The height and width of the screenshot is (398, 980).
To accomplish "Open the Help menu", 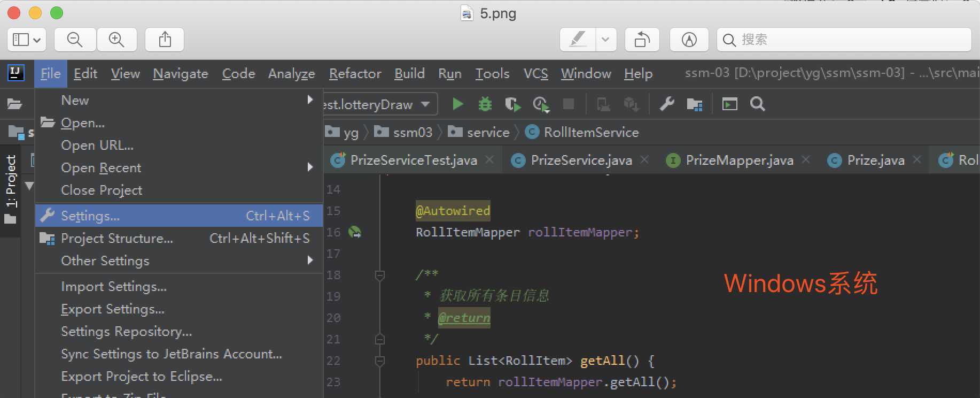I will 639,74.
